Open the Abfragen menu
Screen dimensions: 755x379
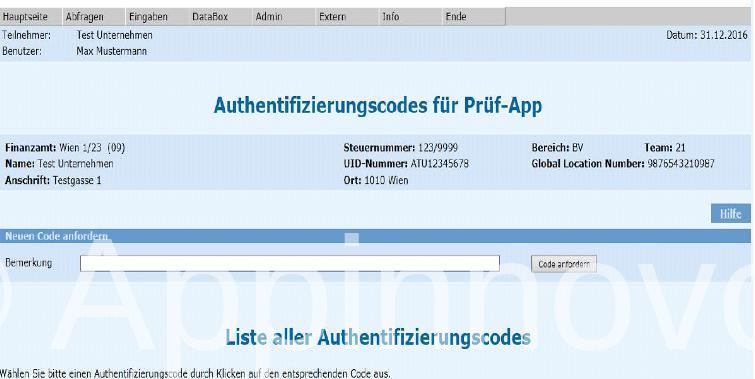pos(84,16)
